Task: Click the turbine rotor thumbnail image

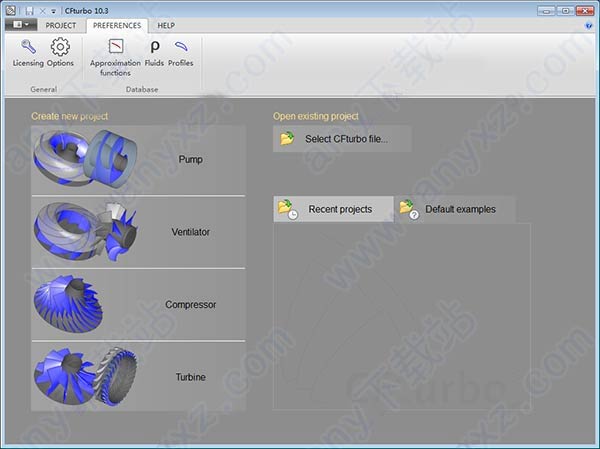Action: pos(85,376)
